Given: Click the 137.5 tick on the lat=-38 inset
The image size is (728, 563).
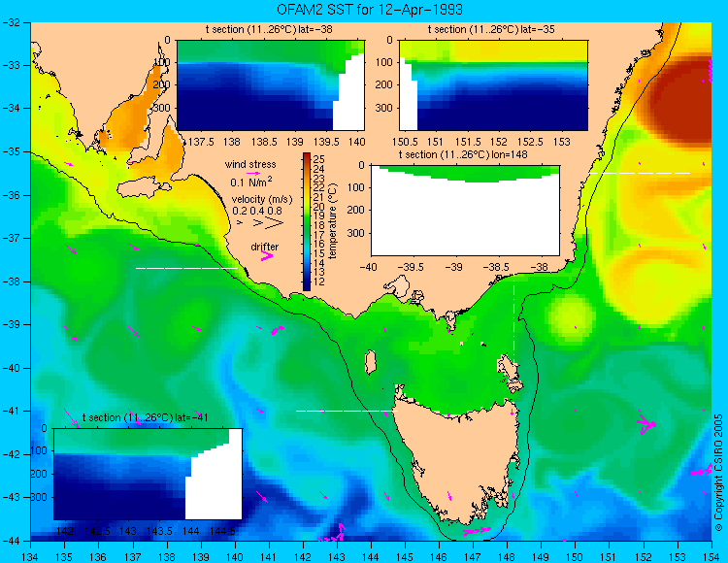Looking at the screenshot, I should point(201,142).
